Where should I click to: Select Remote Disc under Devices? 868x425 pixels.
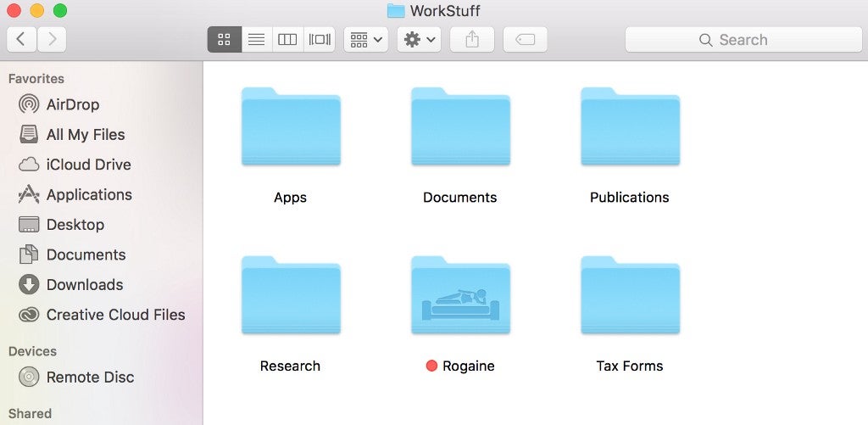[x=102, y=377]
